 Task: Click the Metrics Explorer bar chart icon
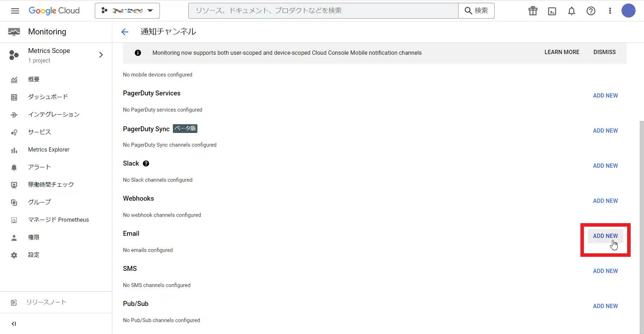pyautogui.click(x=14, y=150)
